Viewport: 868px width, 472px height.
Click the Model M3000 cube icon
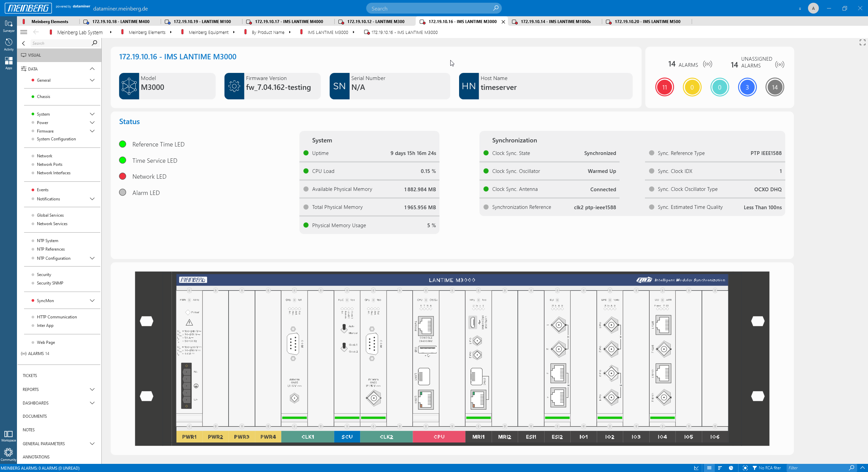tap(129, 86)
